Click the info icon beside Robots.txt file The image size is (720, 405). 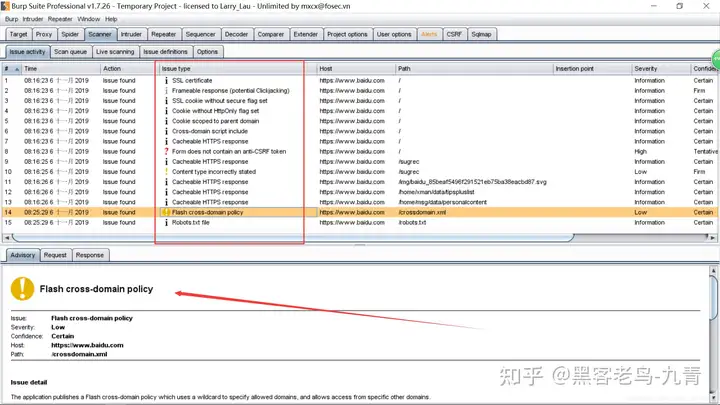(x=166, y=222)
